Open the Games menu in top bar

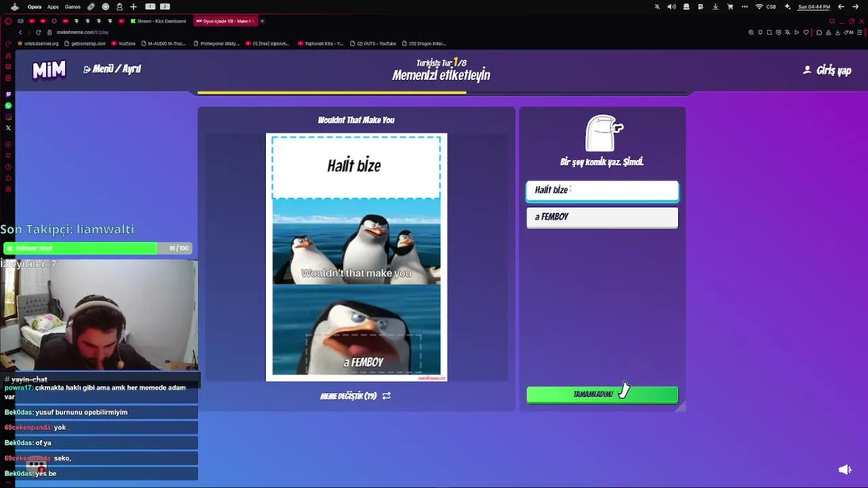[73, 7]
